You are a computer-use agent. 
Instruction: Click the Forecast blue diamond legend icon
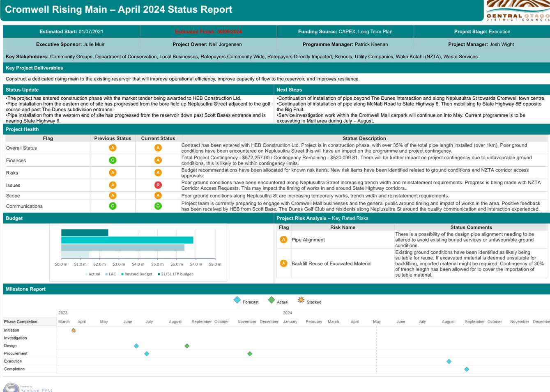(x=237, y=300)
